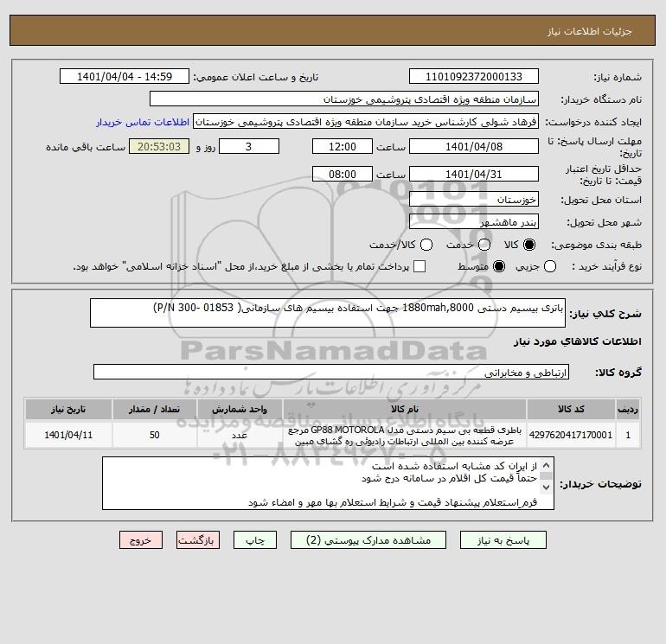
Task: Click the GP88 MOTOROLA product name cell
Action: tap(405, 435)
